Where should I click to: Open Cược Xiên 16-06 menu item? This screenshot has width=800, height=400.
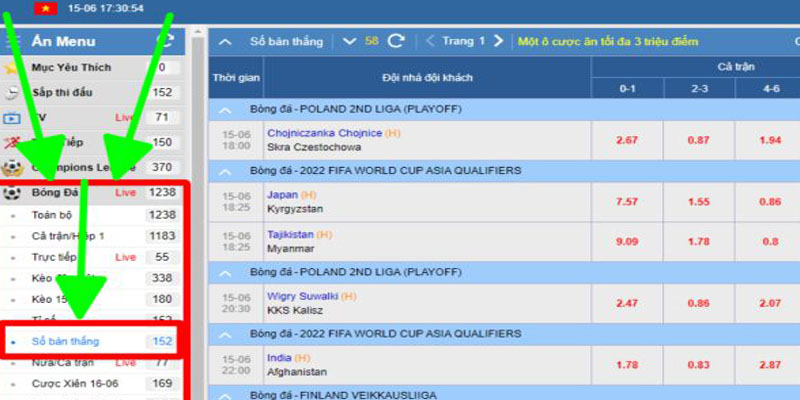73,382
